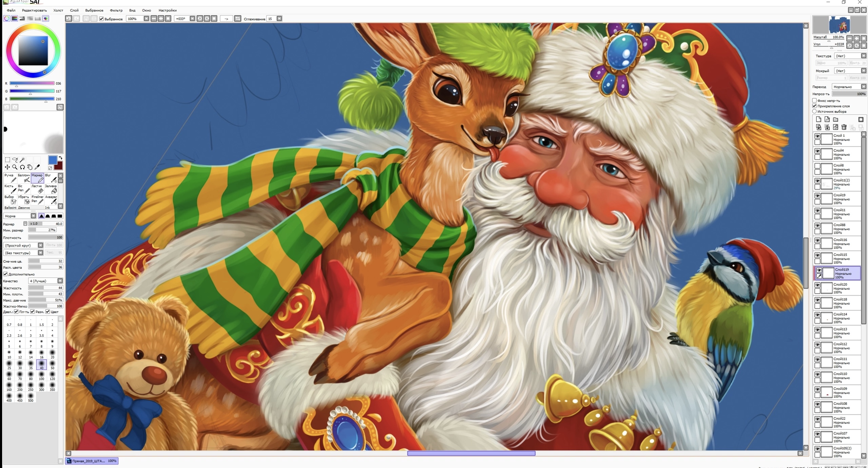The height and width of the screenshot is (468, 868).
Task: Open the Холст menu
Action: [58, 11]
